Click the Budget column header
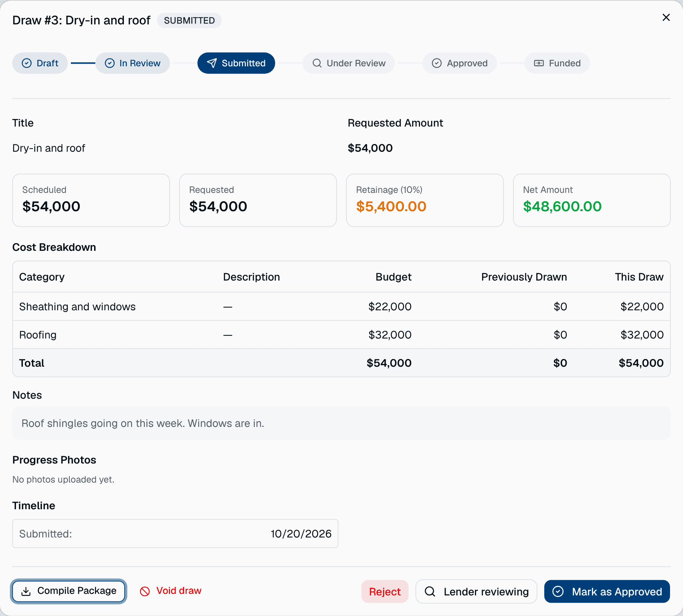This screenshot has height=616, width=683. click(393, 277)
